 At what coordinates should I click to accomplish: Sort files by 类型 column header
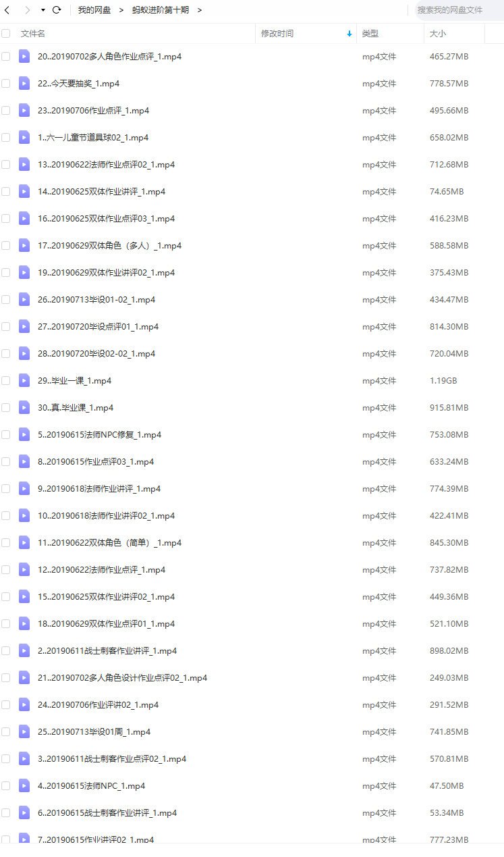tap(370, 33)
